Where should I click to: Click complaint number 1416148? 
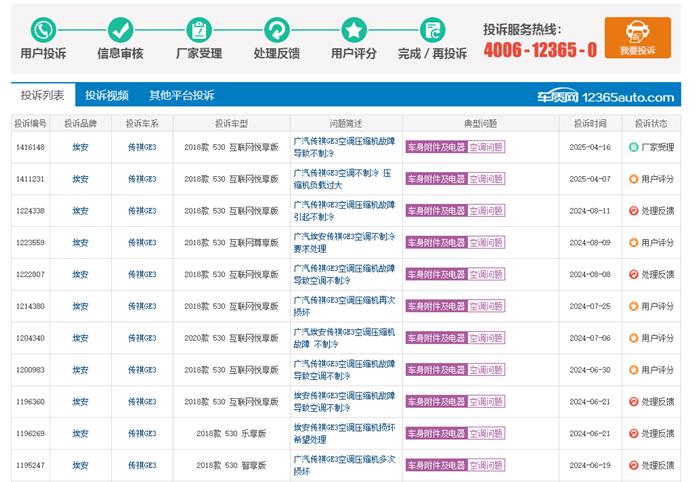point(30,147)
